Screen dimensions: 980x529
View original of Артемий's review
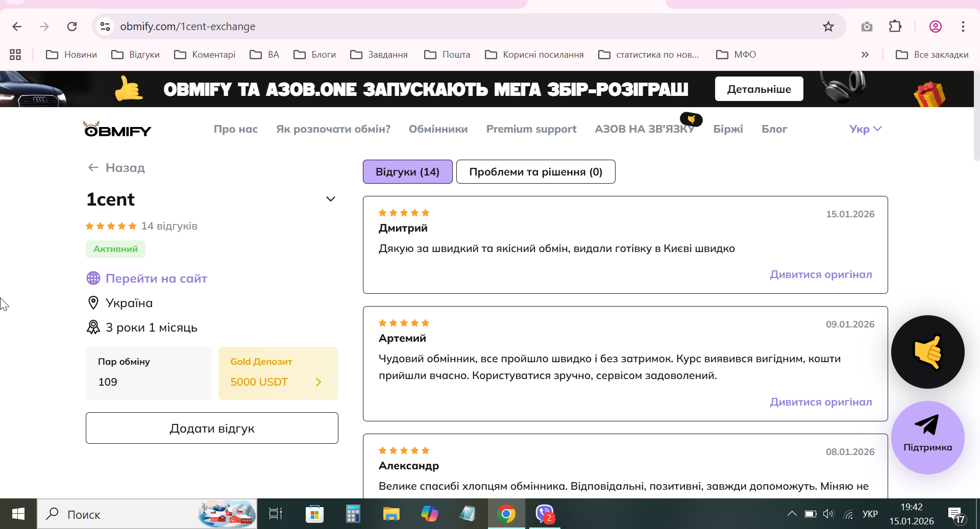coord(821,402)
